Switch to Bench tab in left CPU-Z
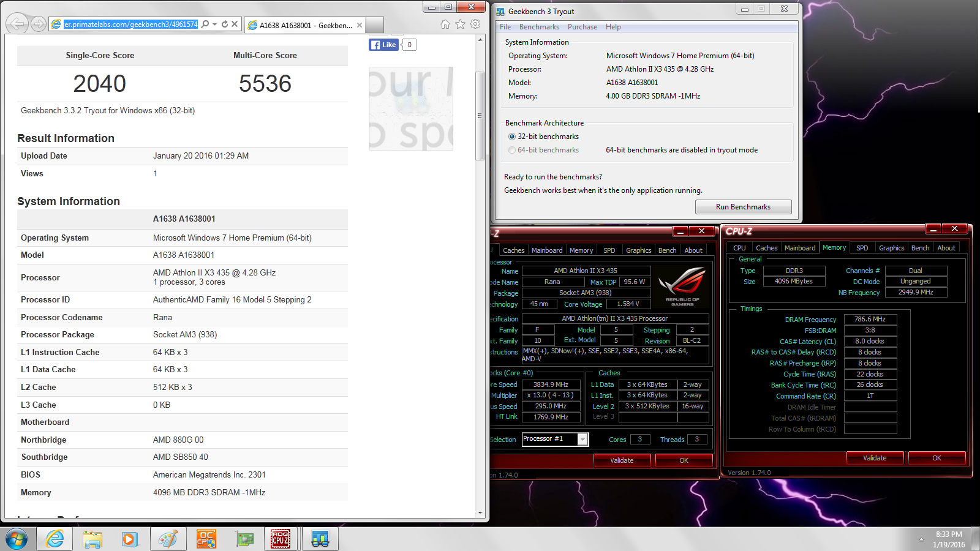980x551 pixels. coord(667,250)
